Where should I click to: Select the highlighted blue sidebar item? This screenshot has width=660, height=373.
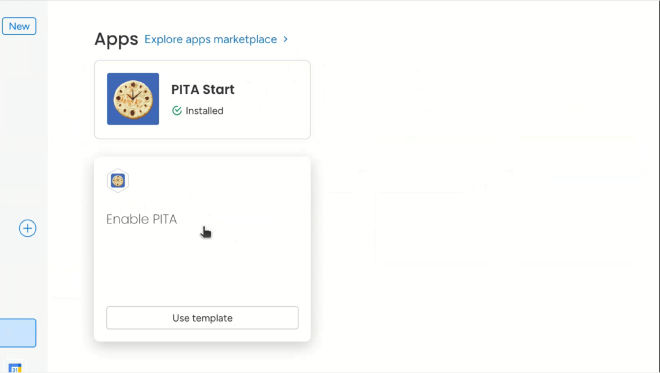[18, 333]
